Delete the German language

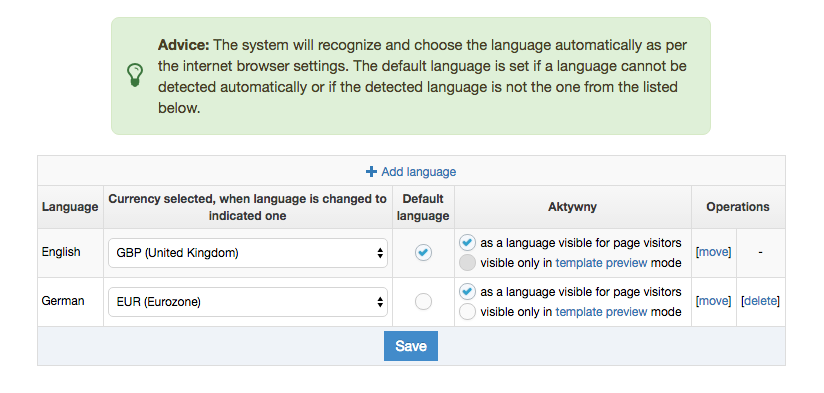pyautogui.click(x=760, y=301)
